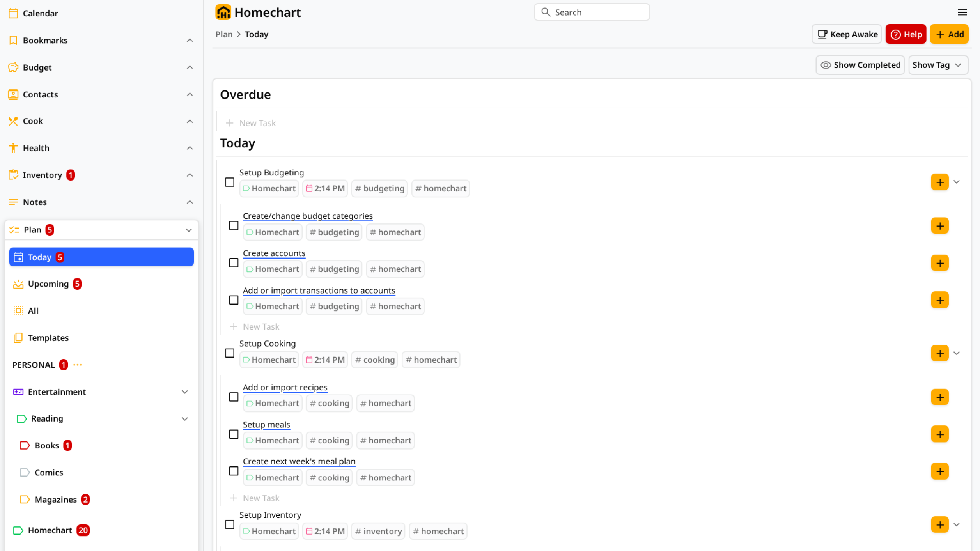Expand the Cook menu chevron
This screenshot has height=551, width=980.
click(x=190, y=121)
